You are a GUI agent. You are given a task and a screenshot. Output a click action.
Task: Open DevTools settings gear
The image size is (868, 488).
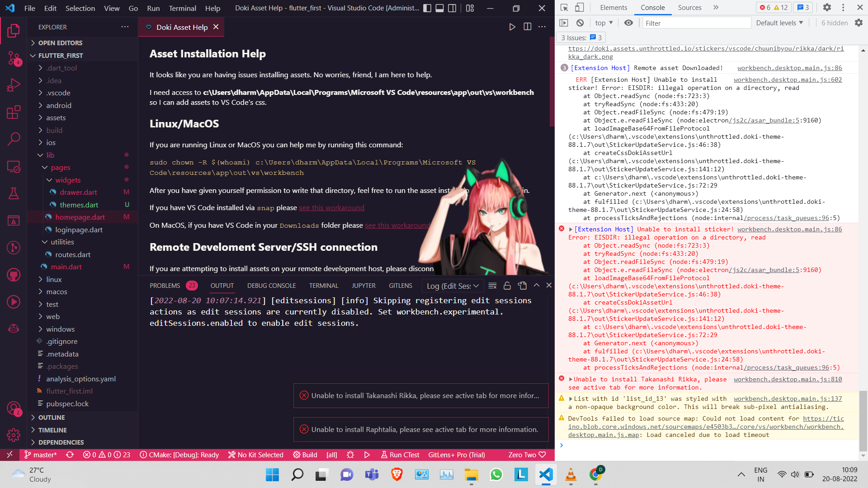[827, 8]
